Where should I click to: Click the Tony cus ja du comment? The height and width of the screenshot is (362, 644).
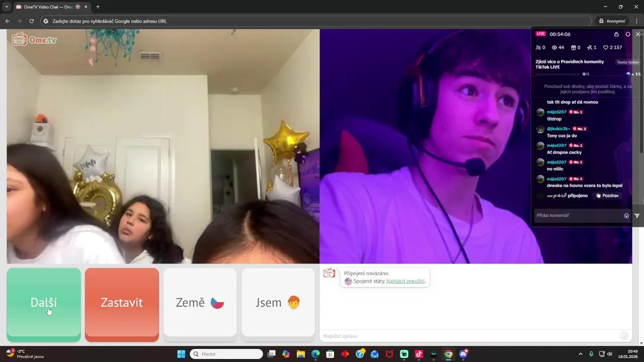562,136
